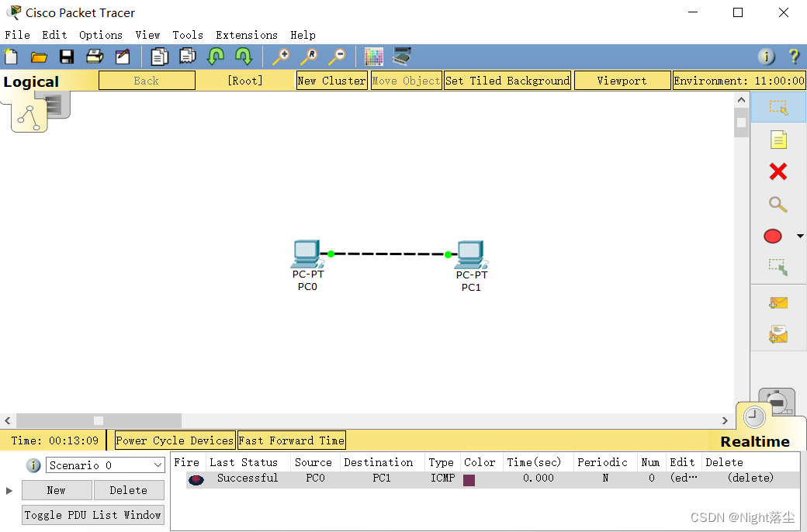The height and width of the screenshot is (532, 807).
Task: Paste with the toolbar paste icon
Action: pyautogui.click(x=187, y=56)
